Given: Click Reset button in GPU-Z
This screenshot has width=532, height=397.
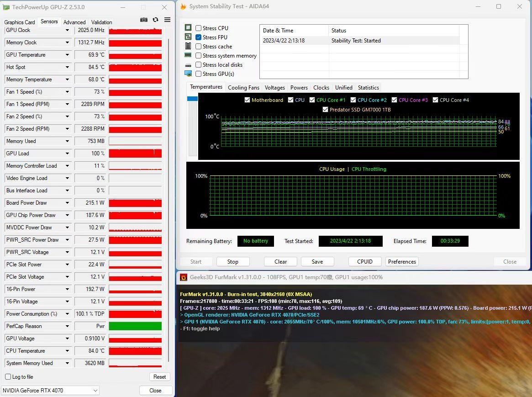Looking at the screenshot, I should coord(159,376).
